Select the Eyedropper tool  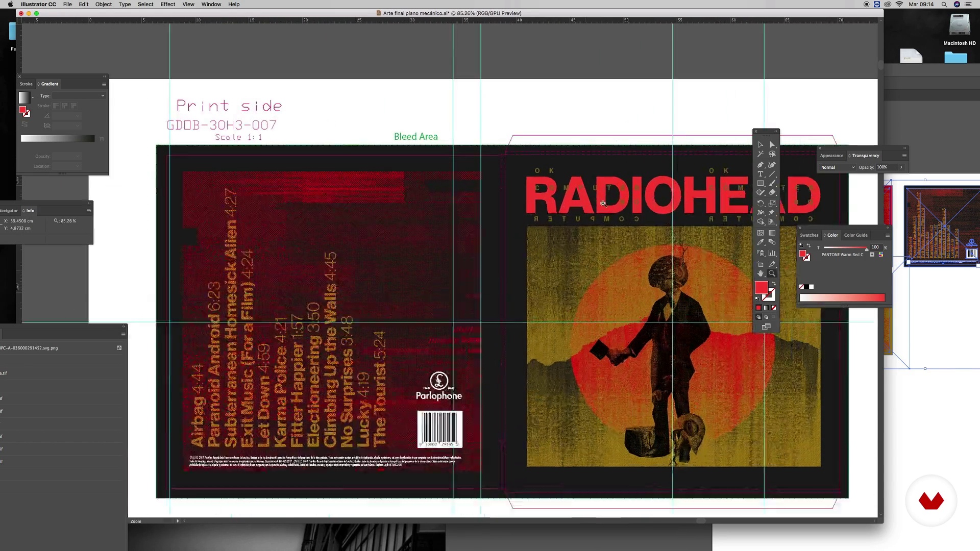(x=761, y=242)
